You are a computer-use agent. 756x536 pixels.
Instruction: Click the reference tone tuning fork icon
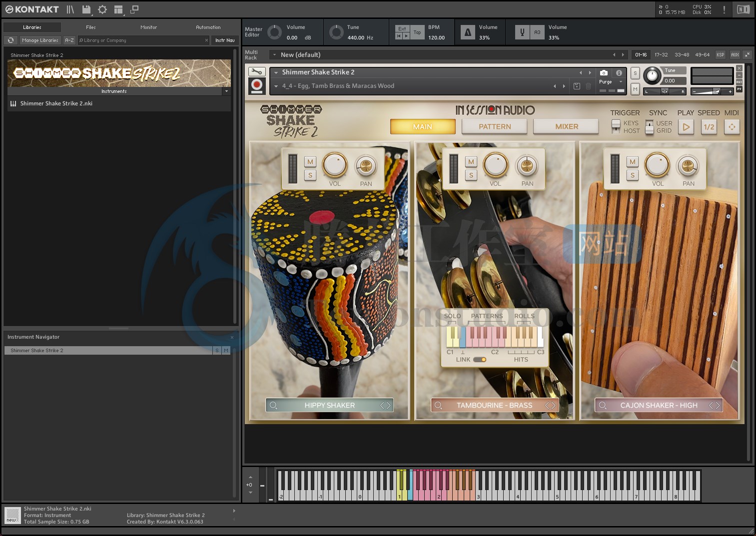[x=523, y=32]
